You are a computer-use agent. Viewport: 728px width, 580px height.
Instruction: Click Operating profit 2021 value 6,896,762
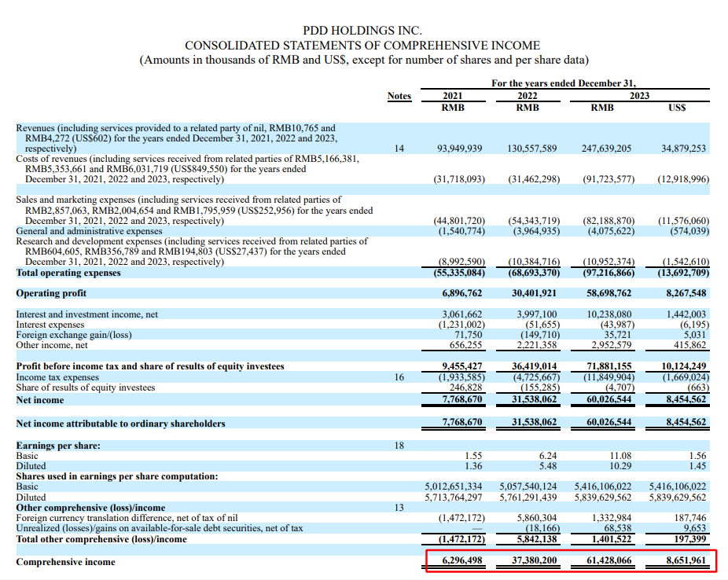[x=462, y=293]
